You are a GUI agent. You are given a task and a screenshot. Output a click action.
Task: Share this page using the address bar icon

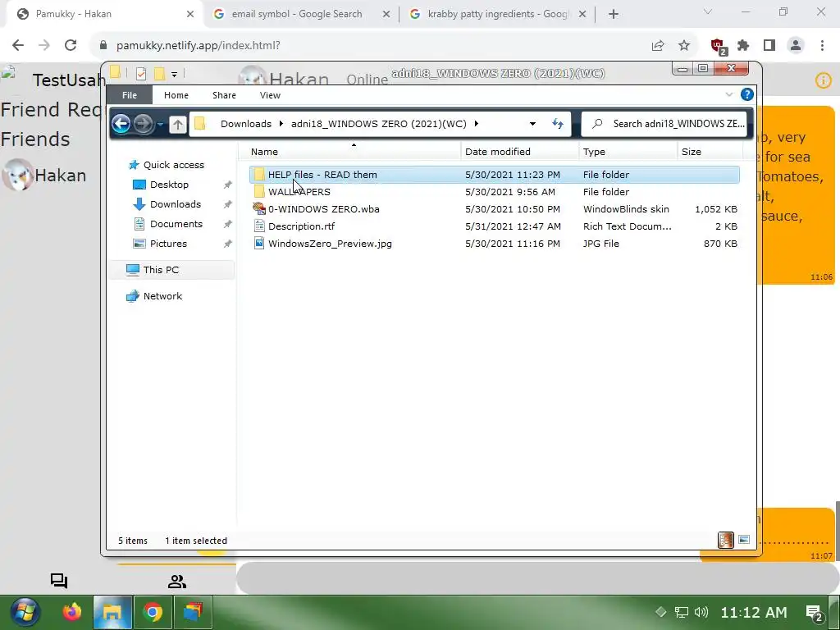(658, 46)
